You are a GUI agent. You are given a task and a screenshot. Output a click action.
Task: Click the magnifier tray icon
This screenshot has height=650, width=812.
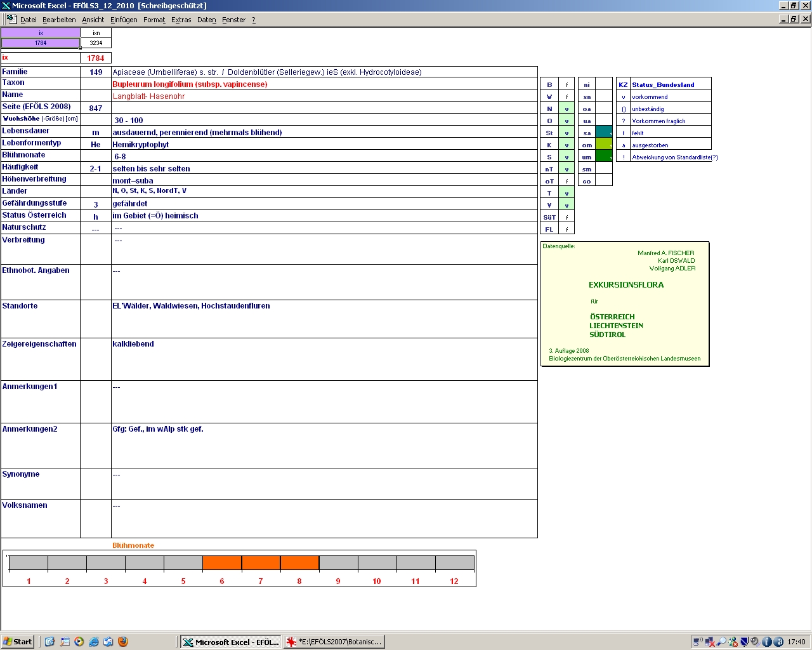721,642
